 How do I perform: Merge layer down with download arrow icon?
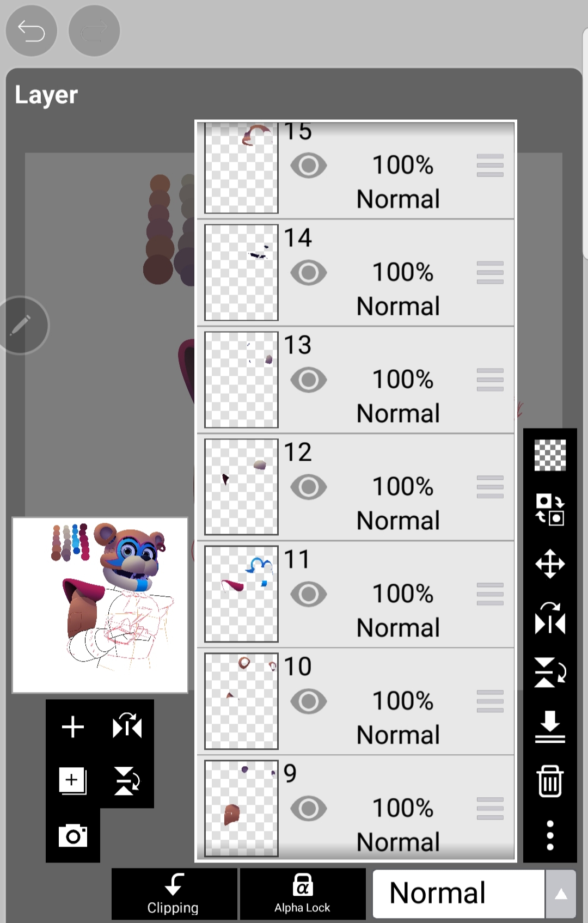tap(550, 727)
